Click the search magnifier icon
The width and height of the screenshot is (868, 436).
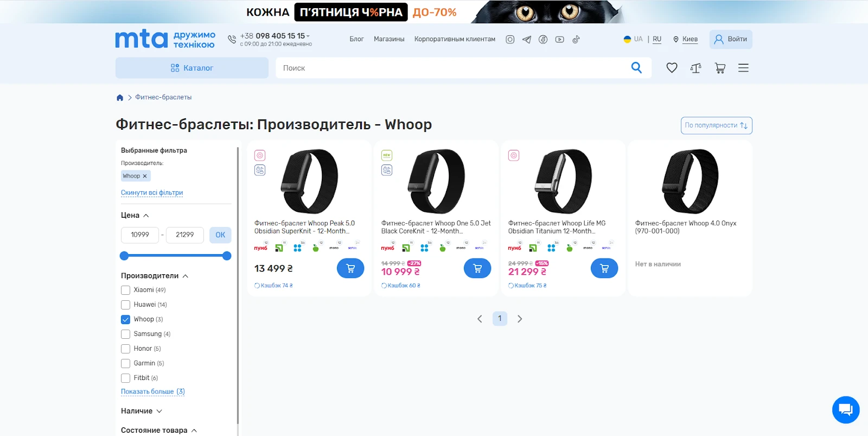(636, 68)
